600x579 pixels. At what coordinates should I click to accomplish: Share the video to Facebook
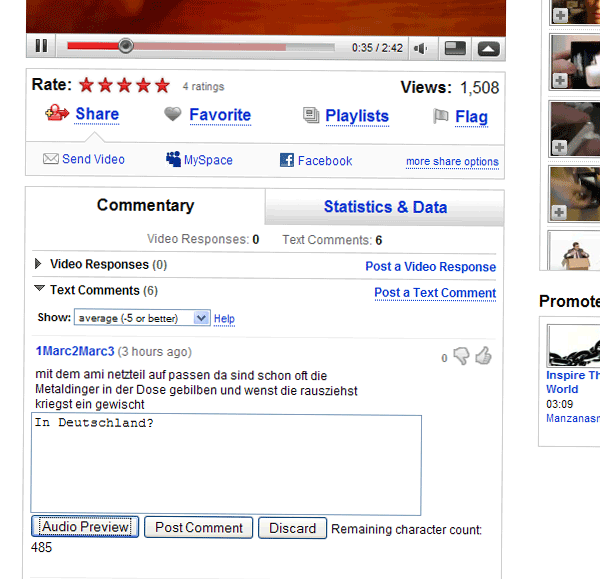coord(316,160)
